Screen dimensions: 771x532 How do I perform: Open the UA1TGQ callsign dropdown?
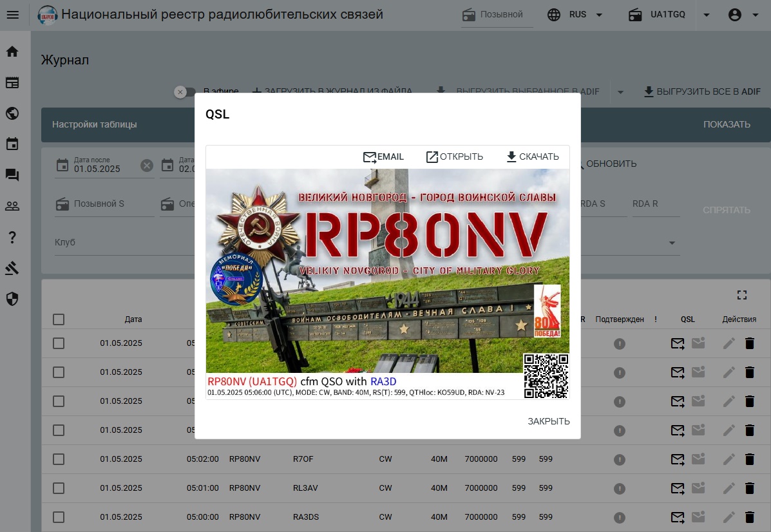pyautogui.click(x=706, y=15)
